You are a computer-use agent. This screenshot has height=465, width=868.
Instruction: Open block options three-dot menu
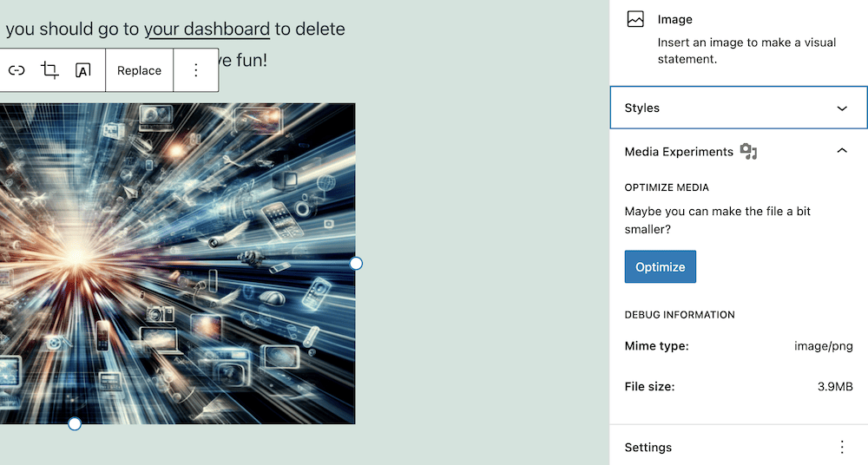coord(196,70)
